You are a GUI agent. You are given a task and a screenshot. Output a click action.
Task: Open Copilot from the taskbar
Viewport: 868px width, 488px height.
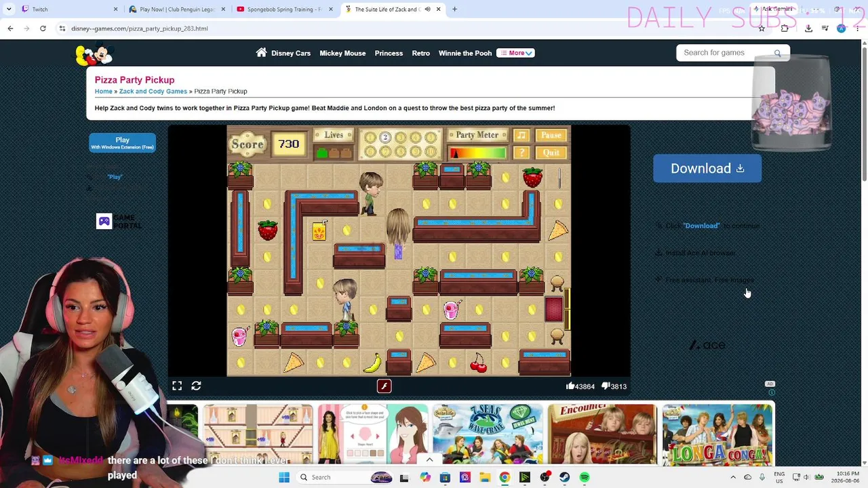[425, 477]
